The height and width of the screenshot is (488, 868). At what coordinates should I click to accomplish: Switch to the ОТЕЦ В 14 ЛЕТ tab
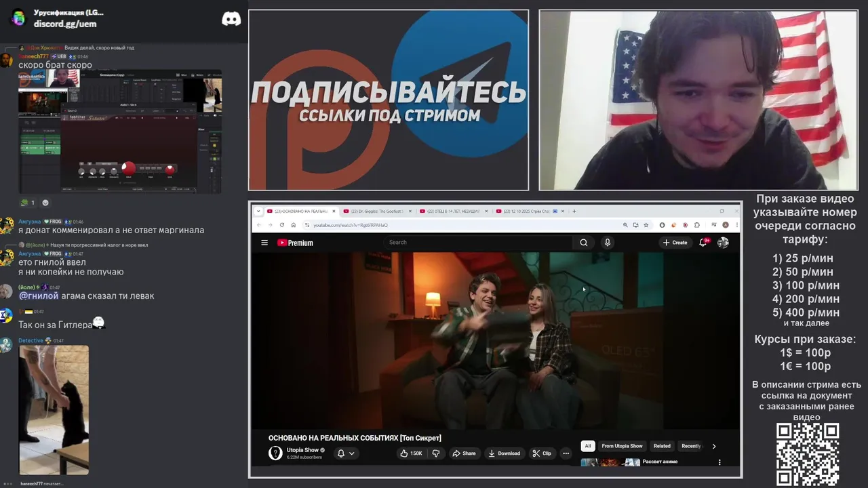[454, 211]
